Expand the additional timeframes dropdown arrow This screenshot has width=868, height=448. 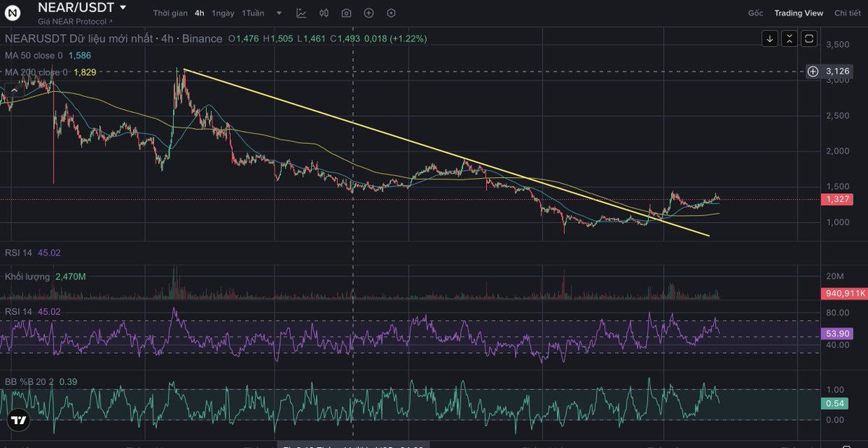[279, 13]
